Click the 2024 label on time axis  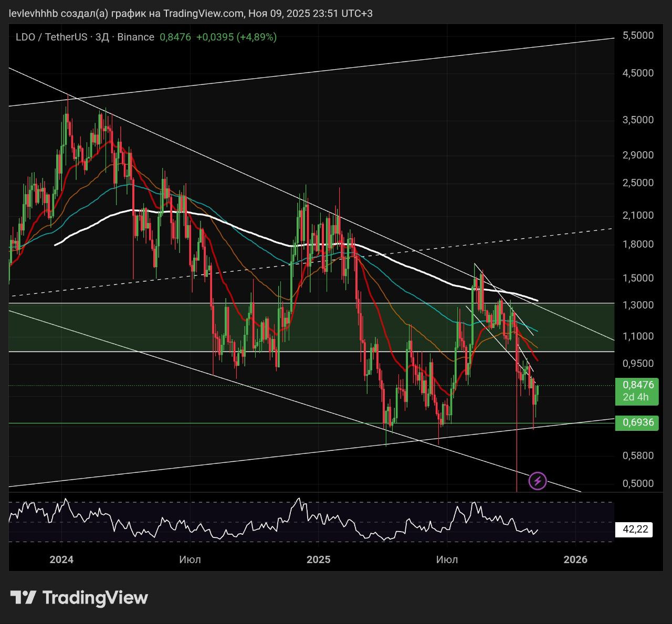click(x=61, y=559)
